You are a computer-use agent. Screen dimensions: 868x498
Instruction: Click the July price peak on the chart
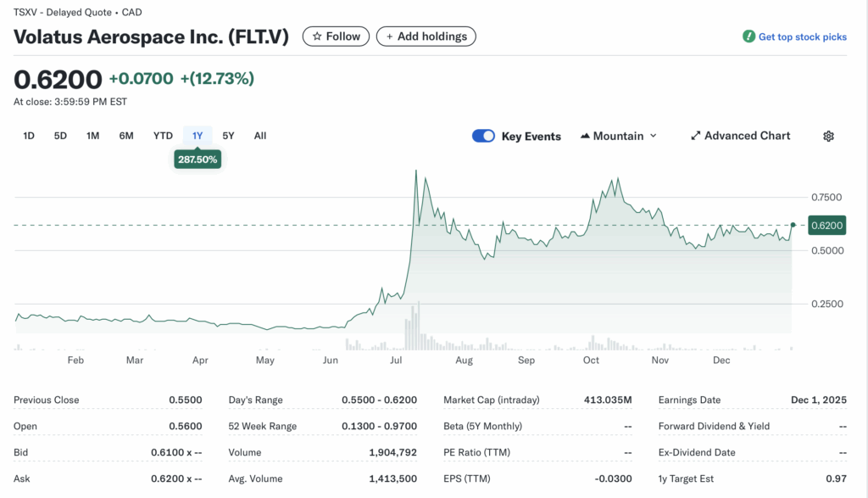(415, 171)
